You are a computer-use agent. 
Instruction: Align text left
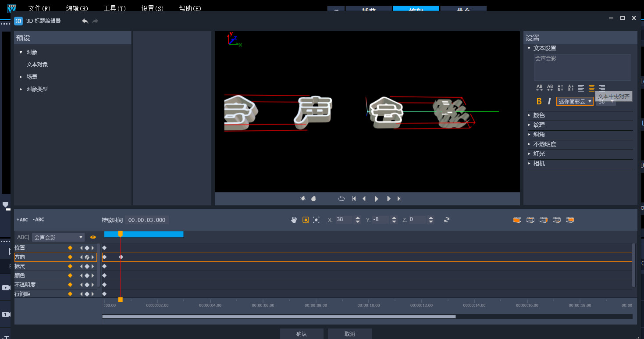tap(581, 88)
